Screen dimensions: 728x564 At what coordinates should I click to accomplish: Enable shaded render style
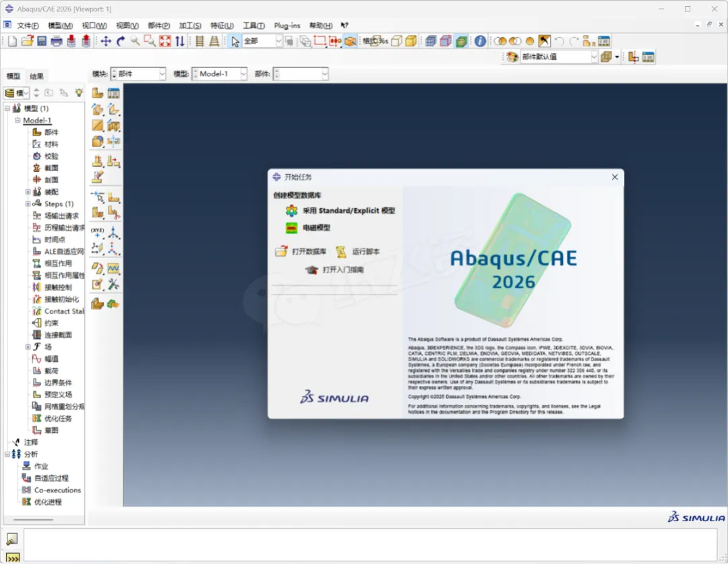coord(411,41)
